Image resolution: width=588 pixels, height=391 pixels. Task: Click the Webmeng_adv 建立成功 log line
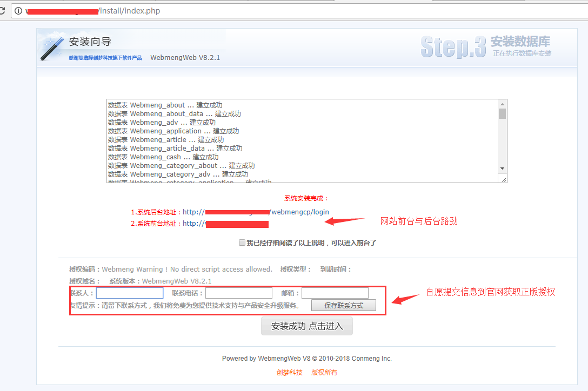coord(162,122)
